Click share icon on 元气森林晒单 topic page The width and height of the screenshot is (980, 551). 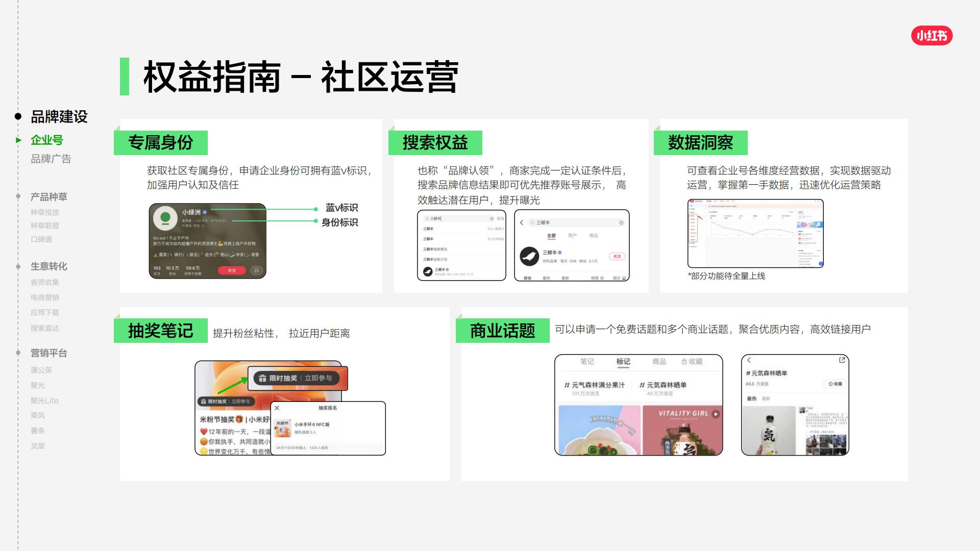[842, 360]
